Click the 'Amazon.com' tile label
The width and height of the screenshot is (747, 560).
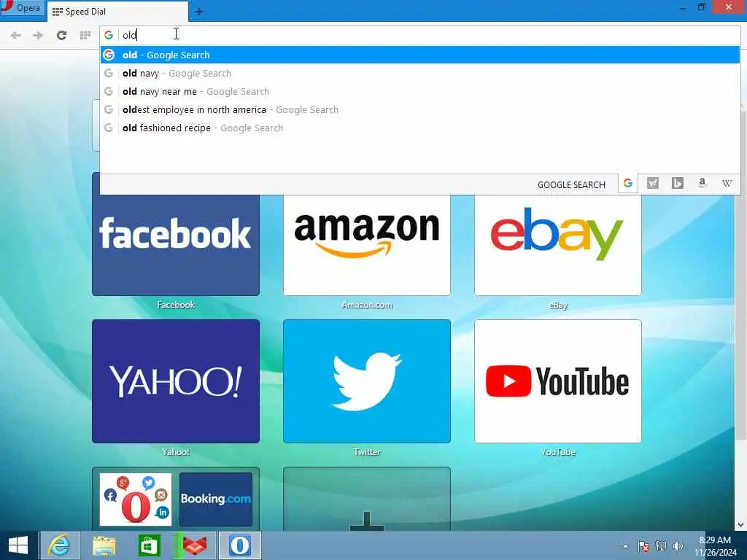[367, 305]
